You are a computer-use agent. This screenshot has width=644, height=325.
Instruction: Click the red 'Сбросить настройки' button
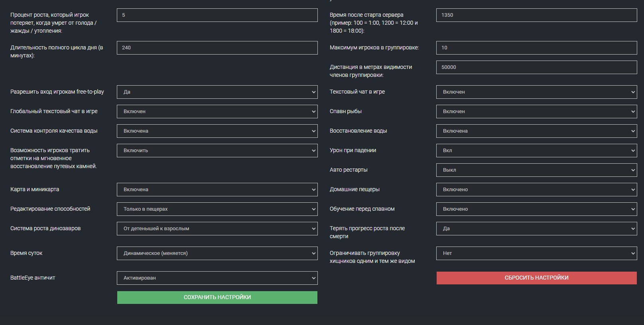click(536, 278)
